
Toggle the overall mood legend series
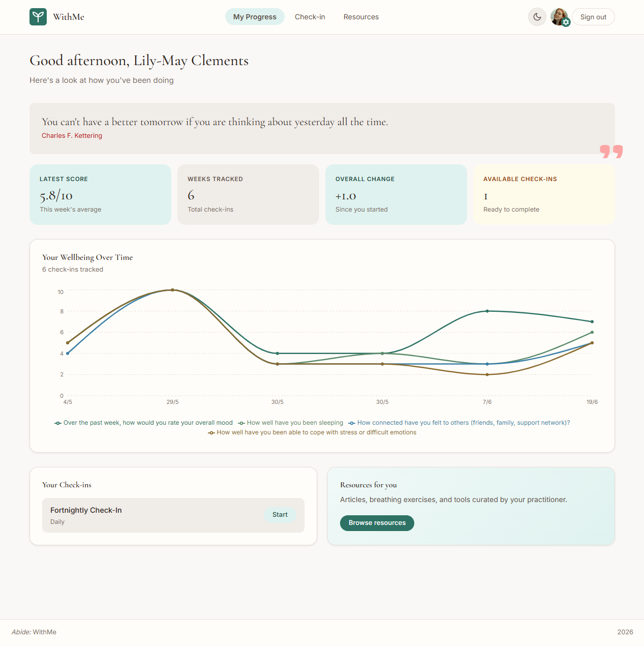pos(143,423)
